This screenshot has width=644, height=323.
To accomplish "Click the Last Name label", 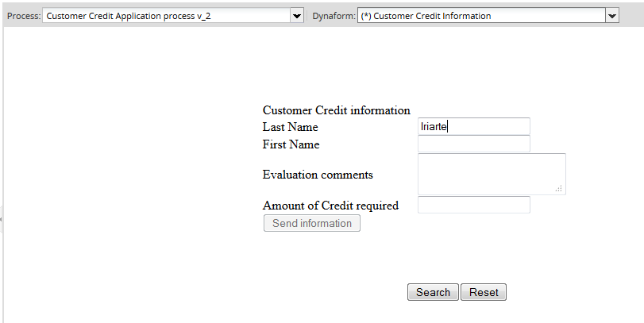I will (x=290, y=127).
